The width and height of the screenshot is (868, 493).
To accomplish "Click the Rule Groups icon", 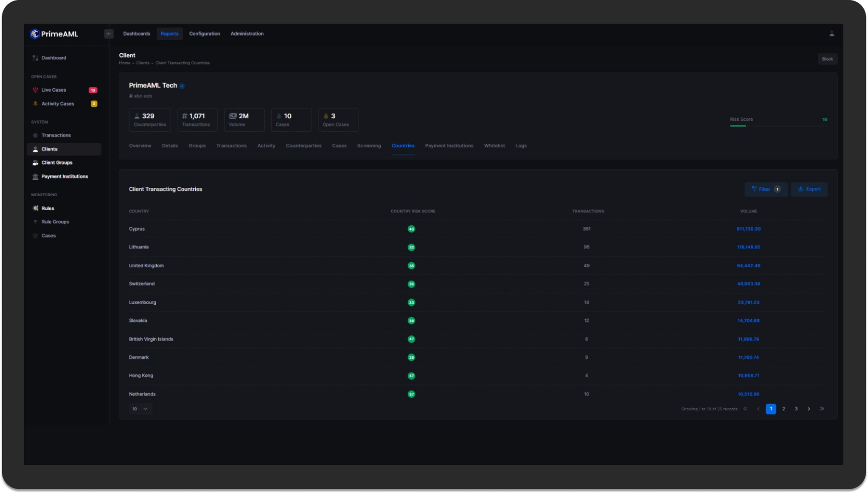I will pyautogui.click(x=35, y=222).
